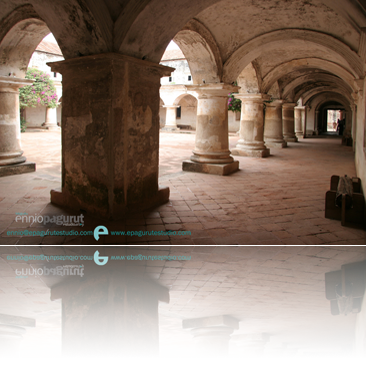Image resolution: width=366 pixels, height=368 pixels.
Task: Click the ennio@epagurutestudio.com email address
Action: [50, 233]
